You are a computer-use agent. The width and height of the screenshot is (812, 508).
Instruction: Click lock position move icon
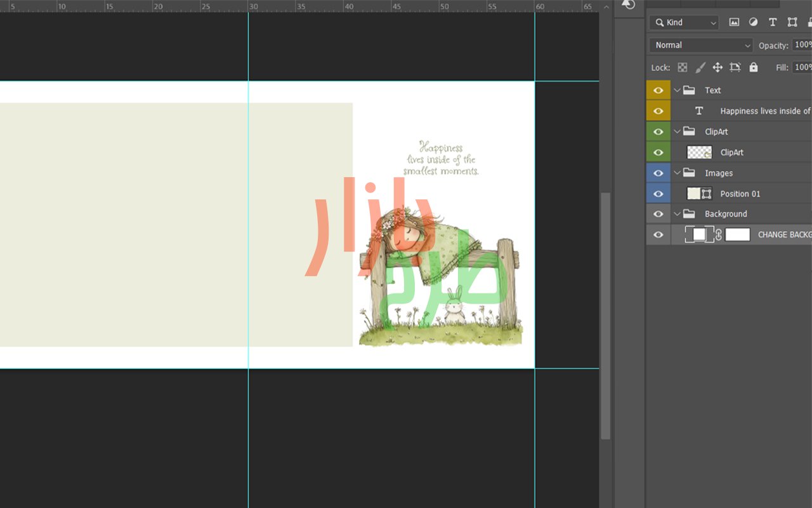717,67
